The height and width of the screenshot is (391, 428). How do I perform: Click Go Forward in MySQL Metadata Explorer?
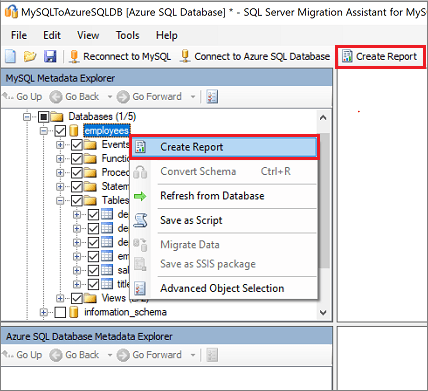[x=150, y=97]
